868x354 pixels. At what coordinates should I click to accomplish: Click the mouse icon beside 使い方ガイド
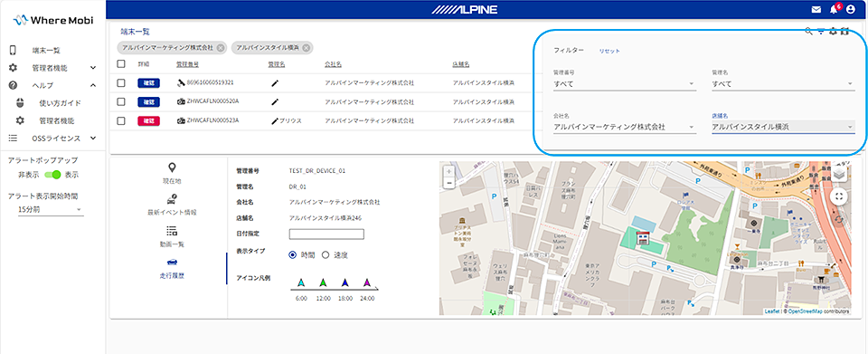pyautogui.click(x=20, y=102)
